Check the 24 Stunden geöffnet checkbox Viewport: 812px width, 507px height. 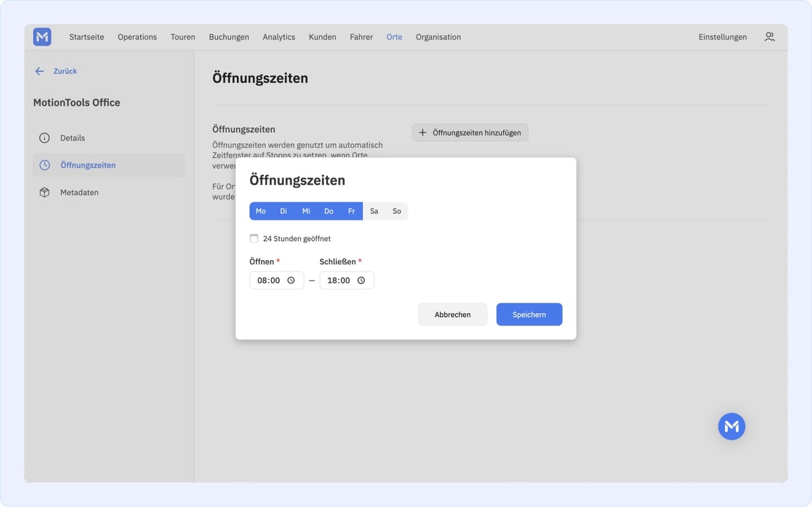pyautogui.click(x=254, y=238)
